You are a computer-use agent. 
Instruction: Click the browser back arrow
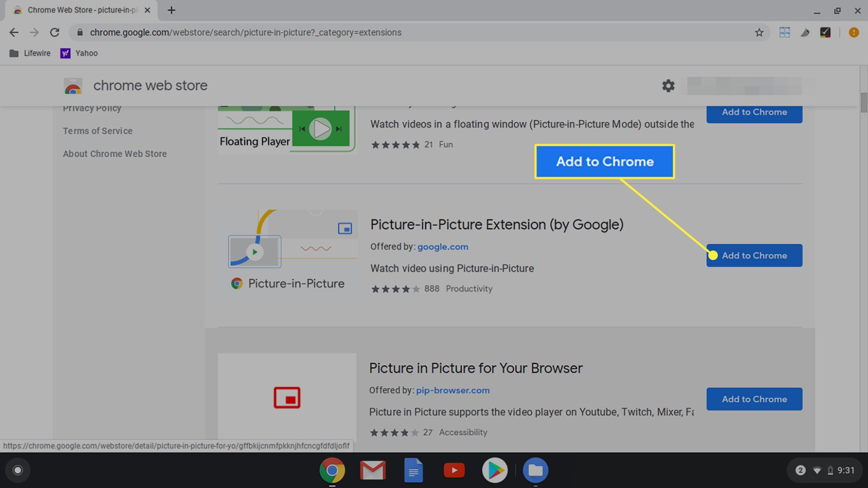coord(14,33)
